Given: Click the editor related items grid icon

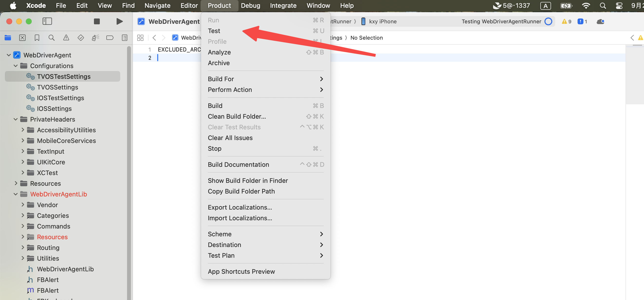Looking at the screenshot, I should pyautogui.click(x=140, y=38).
